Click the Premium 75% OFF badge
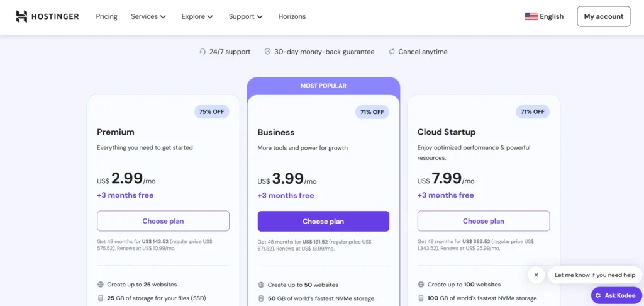Viewport: 644px width, 306px height. click(212, 112)
